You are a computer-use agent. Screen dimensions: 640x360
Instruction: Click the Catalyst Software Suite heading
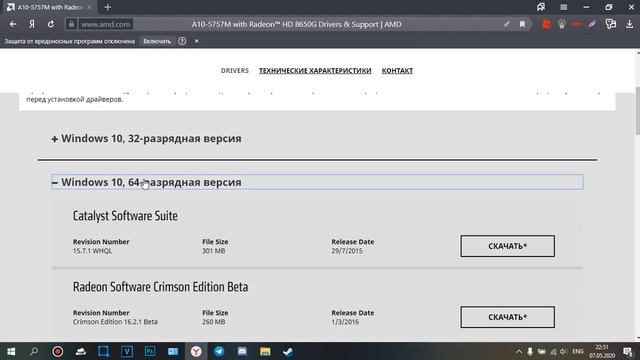(125, 216)
